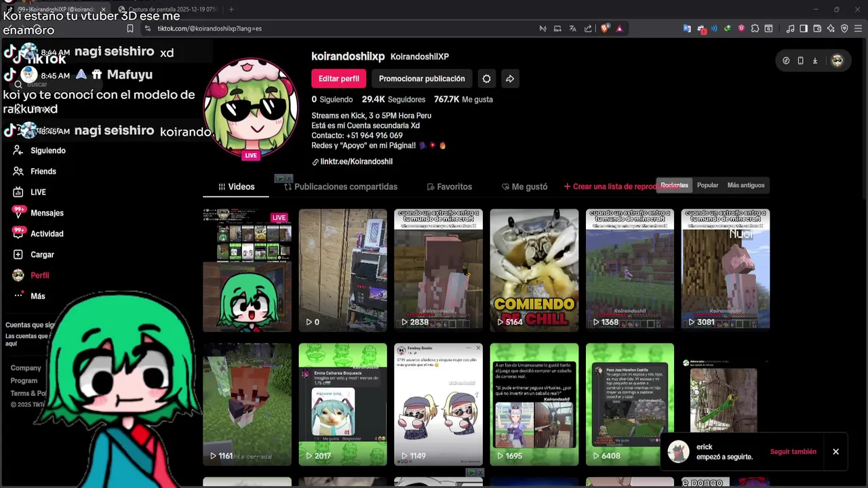Open the video with 1149 views

(438, 404)
